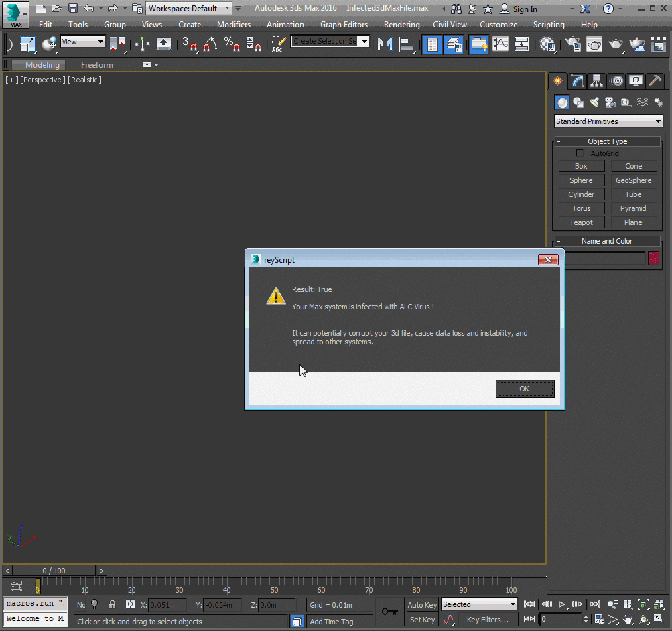Open the Material Editor icon
Image resolution: width=672 pixels, height=631 pixels.
(547, 44)
